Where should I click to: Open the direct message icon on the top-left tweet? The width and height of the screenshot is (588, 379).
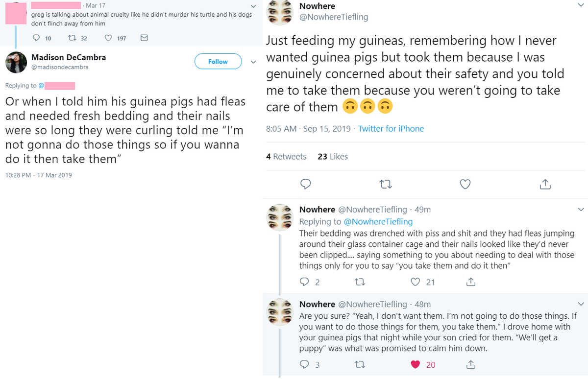pos(143,38)
